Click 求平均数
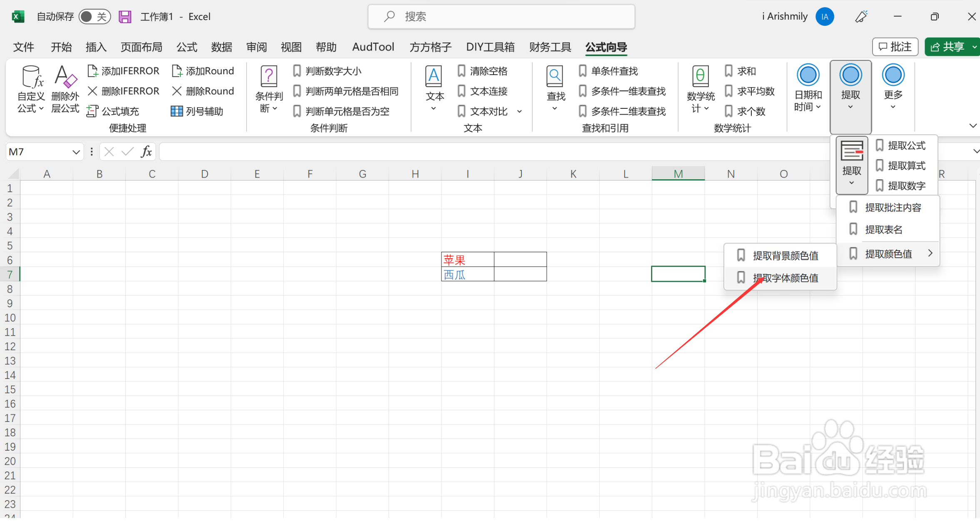Viewport: 980px width, 524px height. (749, 91)
